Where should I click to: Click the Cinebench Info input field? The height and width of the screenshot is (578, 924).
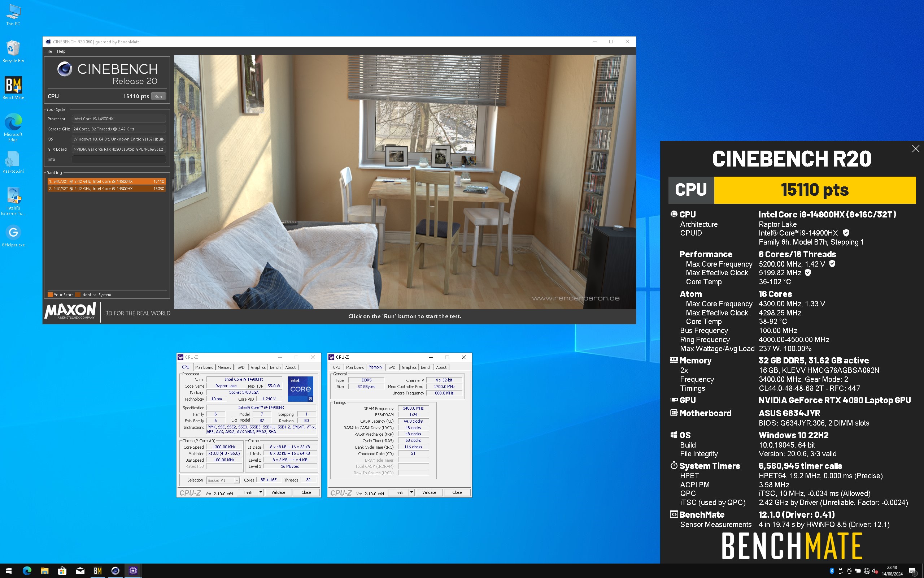pyautogui.click(x=119, y=159)
